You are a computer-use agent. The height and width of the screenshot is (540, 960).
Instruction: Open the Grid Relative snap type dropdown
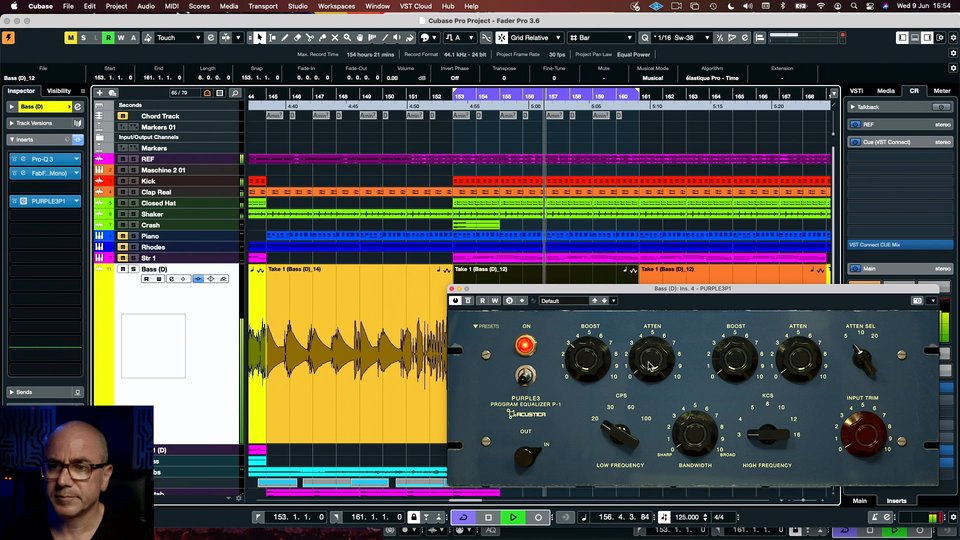[534, 38]
